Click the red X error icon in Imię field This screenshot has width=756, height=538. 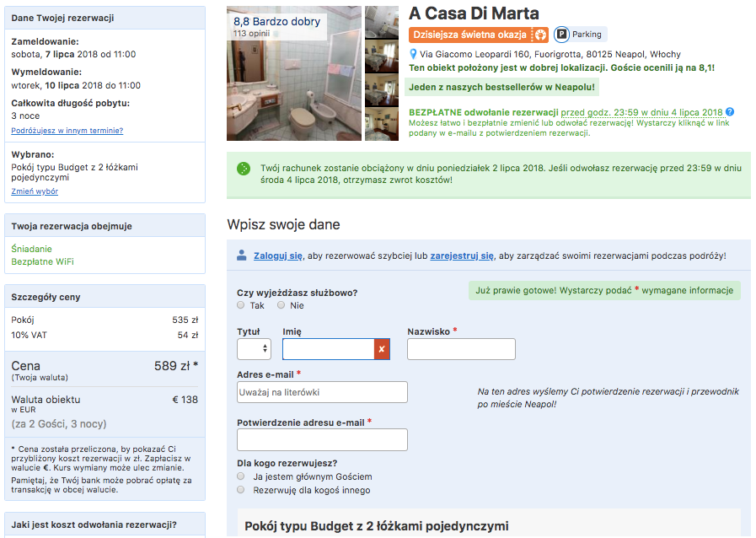382,349
